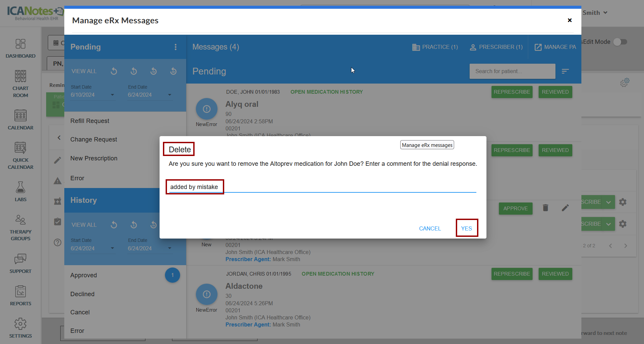This screenshot has width=644, height=344.
Task: Collapse the background panel with the back chevron
Action: pos(59,137)
